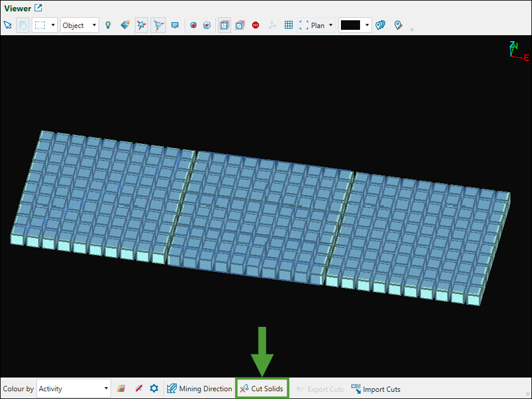The height and width of the screenshot is (399, 532).
Task: Click the Mining Direction button
Action: (x=199, y=389)
